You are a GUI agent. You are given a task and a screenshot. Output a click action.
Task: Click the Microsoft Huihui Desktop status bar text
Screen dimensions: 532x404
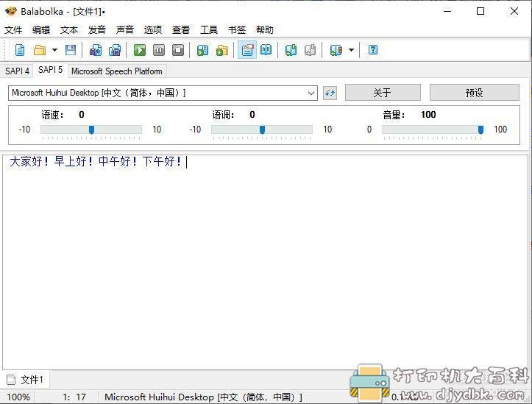[203, 397]
